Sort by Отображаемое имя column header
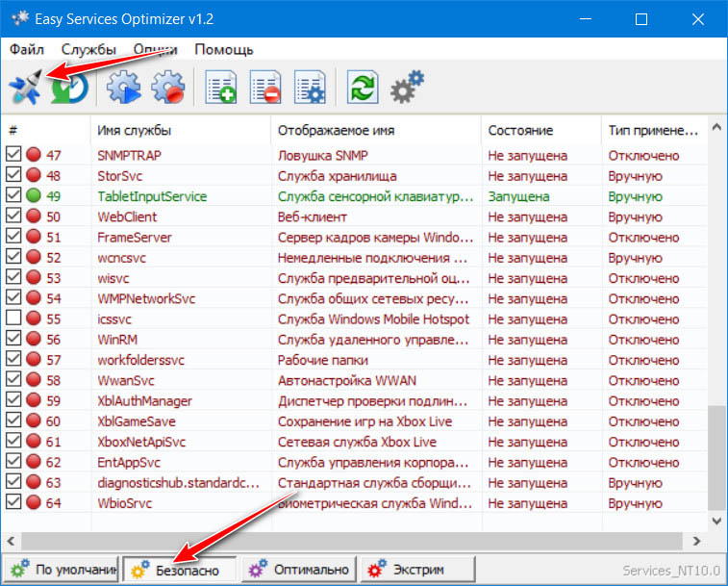728x586 pixels. coord(376,130)
